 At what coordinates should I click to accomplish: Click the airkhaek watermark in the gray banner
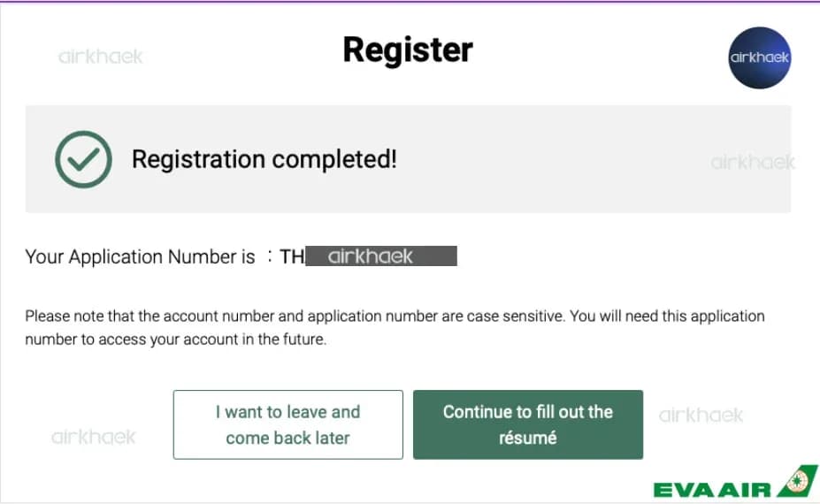point(753,162)
